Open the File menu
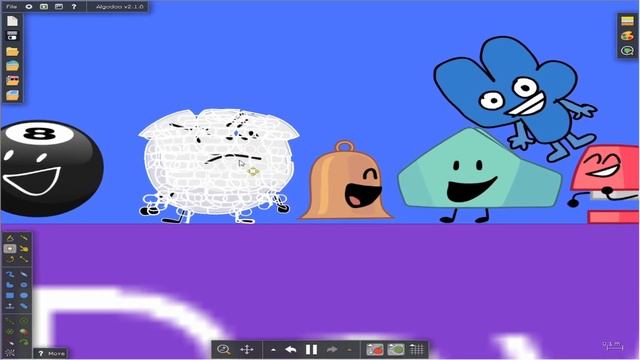640x360 pixels. tap(11, 7)
